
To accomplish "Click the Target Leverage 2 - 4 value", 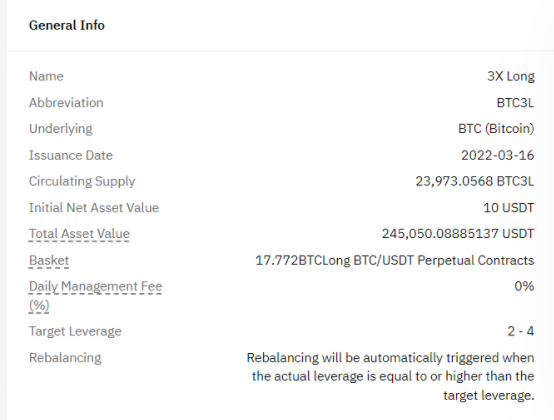I will (x=521, y=331).
